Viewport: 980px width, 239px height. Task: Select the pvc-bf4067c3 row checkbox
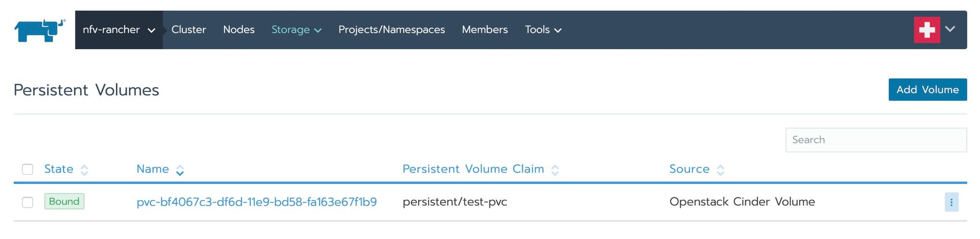tap(27, 202)
